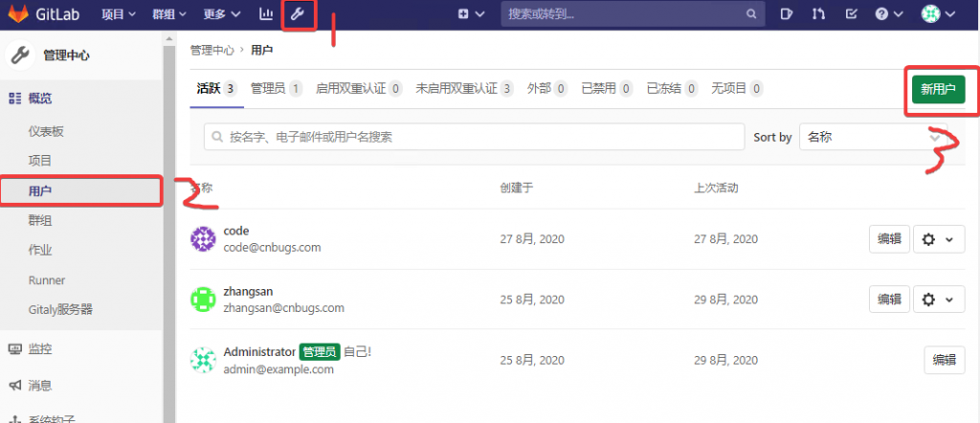
Task: Open the new item plus dropdown
Action: 470,14
